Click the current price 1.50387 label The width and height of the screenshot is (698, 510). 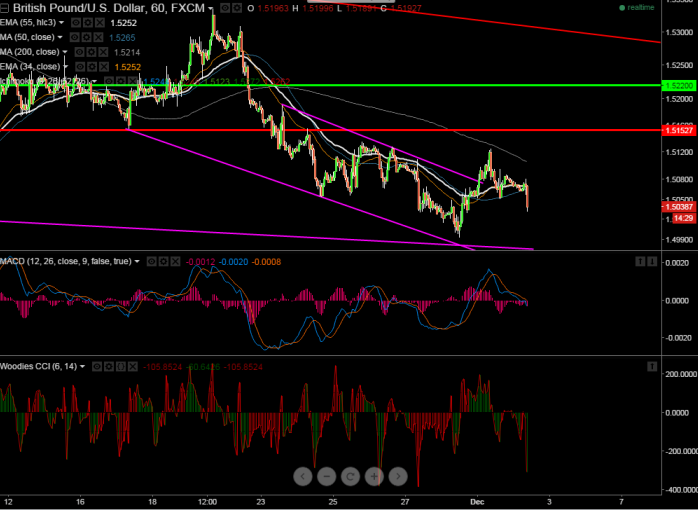(x=679, y=206)
